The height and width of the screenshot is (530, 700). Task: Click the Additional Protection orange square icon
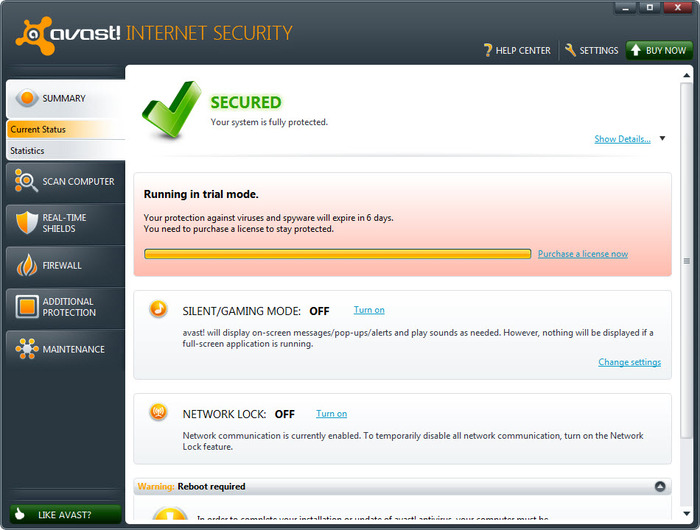pos(26,307)
